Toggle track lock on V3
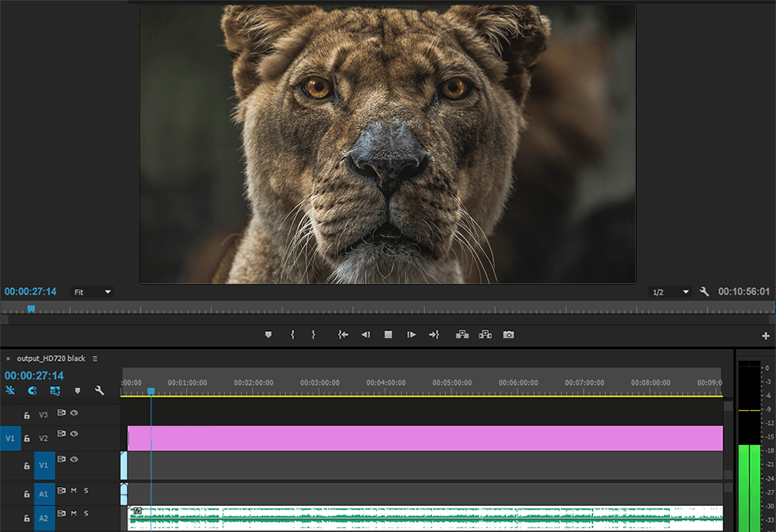The image size is (776, 532). [27, 415]
